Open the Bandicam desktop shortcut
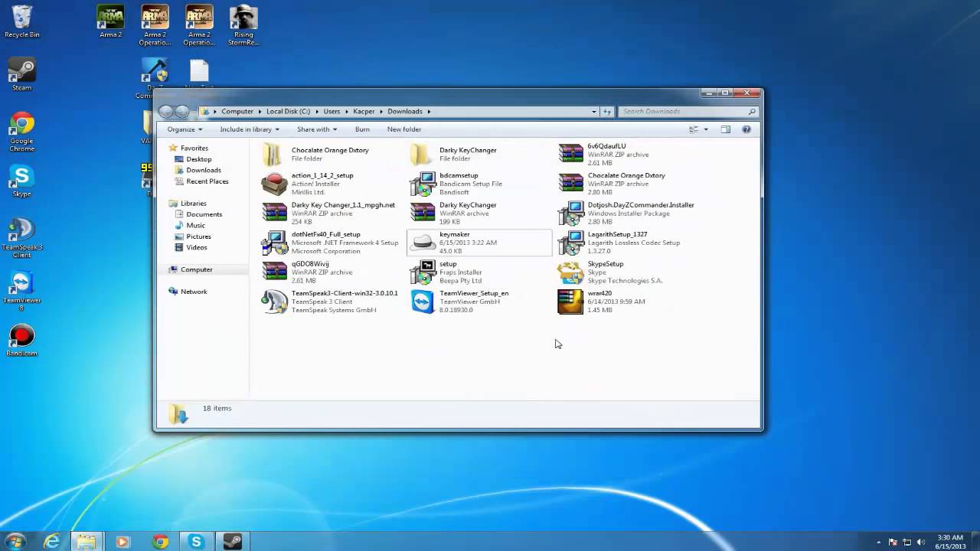Viewport: 980px width, 551px height. click(x=21, y=341)
